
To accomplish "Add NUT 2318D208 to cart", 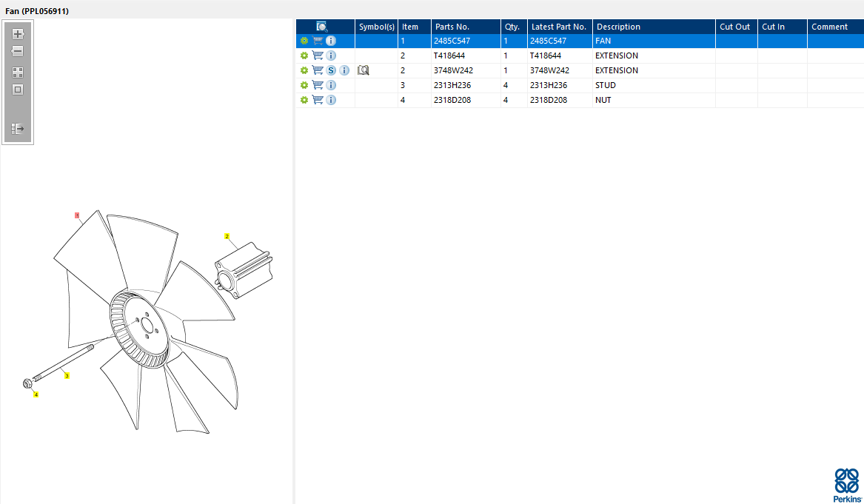I will tap(318, 100).
